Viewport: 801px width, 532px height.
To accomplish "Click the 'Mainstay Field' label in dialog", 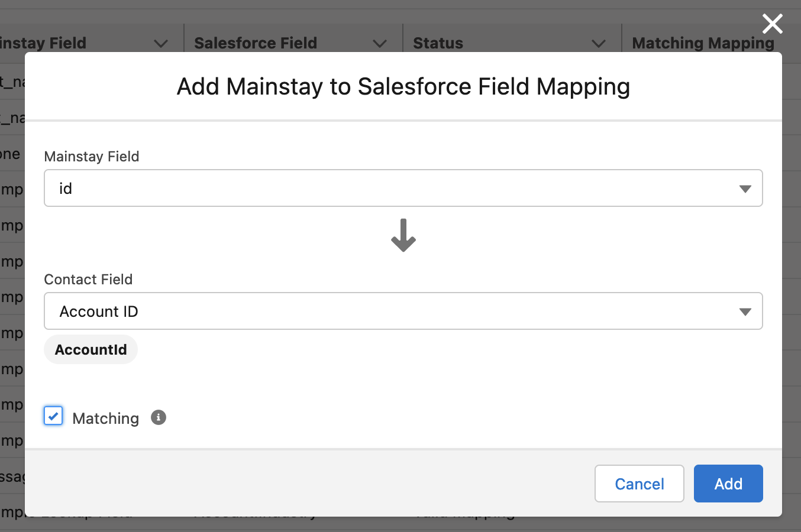I will point(92,156).
